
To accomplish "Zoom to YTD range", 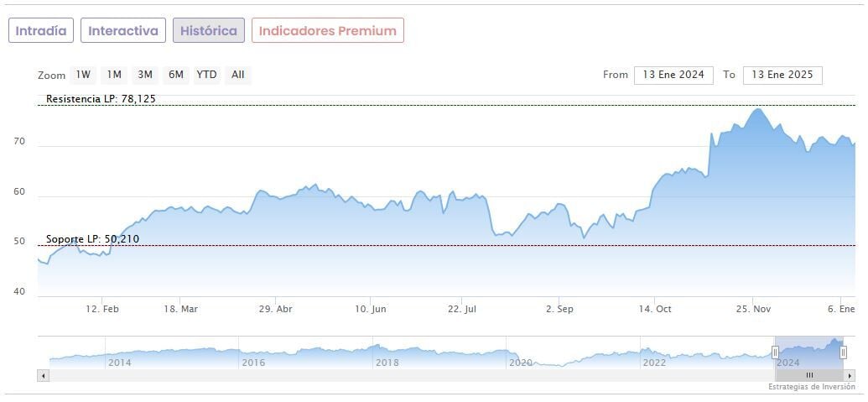I will coord(206,75).
